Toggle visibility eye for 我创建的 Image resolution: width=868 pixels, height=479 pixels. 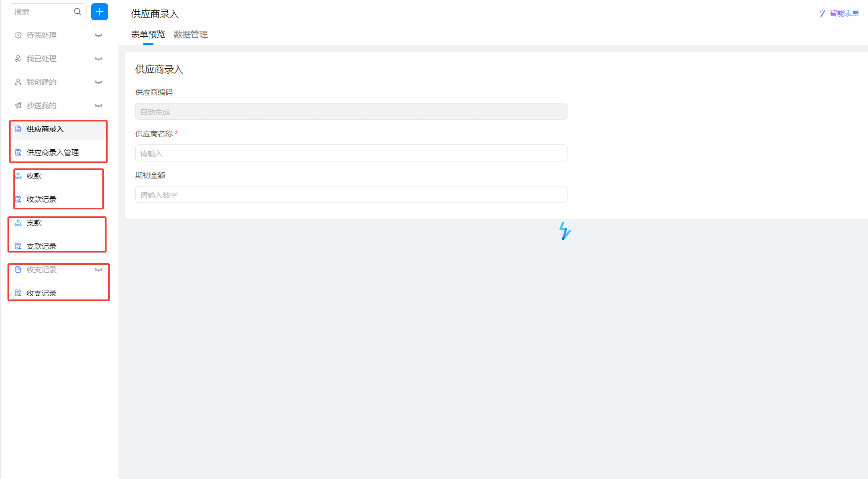tap(99, 82)
